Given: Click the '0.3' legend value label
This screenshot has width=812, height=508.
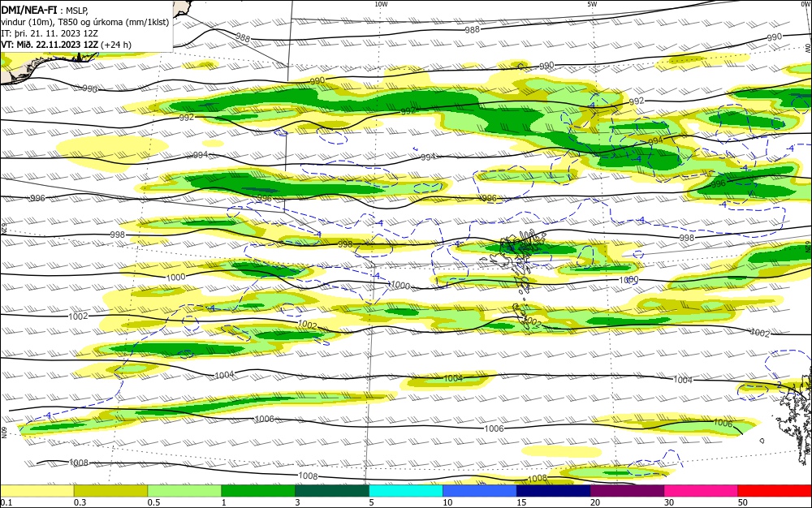Looking at the screenshot, I should coord(80,502).
